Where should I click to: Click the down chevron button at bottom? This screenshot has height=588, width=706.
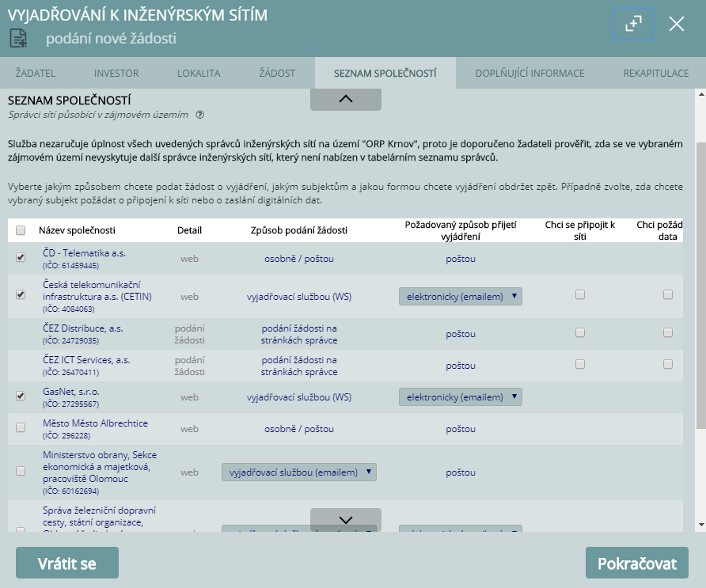tap(345, 520)
